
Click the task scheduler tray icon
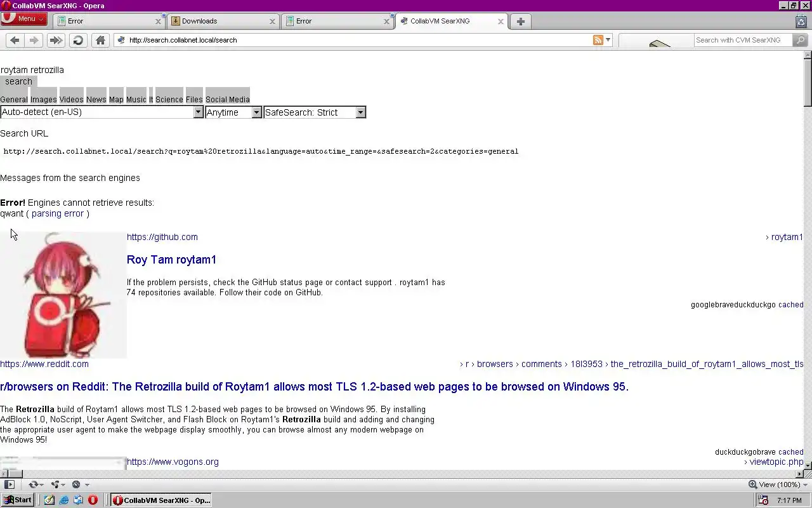[x=764, y=500]
